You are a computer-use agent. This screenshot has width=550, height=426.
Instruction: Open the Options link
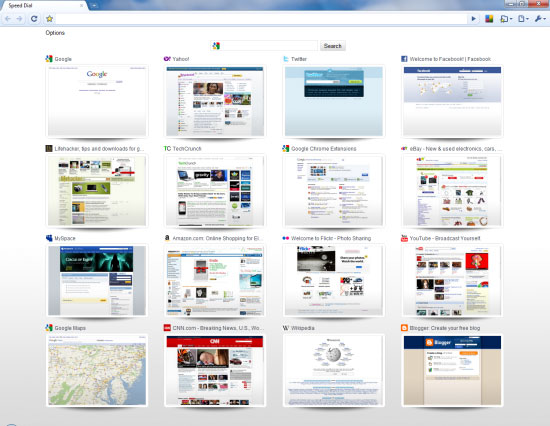click(x=55, y=33)
